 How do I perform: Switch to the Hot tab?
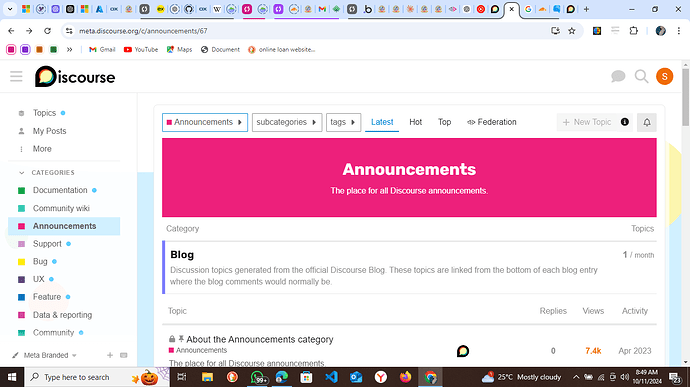pos(415,122)
